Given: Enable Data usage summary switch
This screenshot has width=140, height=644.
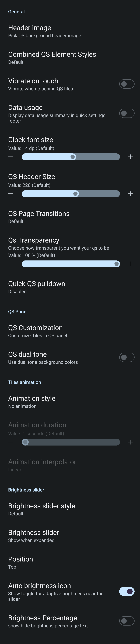Looking at the screenshot, I should point(127,113).
